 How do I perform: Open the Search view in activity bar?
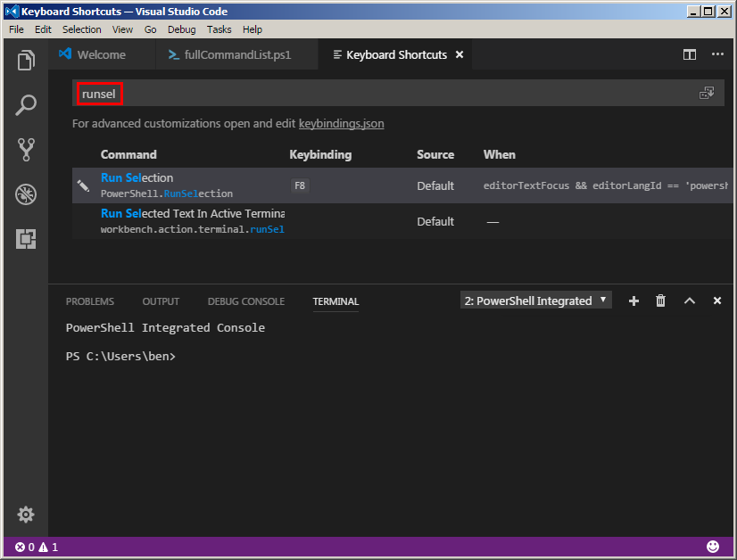coord(26,104)
